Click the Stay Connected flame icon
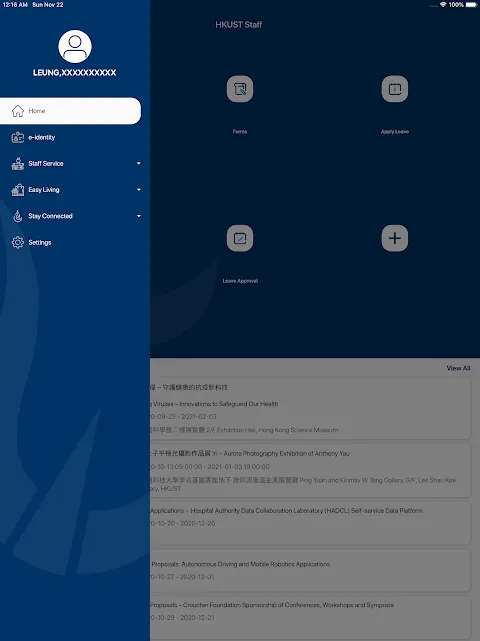The width and height of the screenshot is (480, 641). (18, 216)
